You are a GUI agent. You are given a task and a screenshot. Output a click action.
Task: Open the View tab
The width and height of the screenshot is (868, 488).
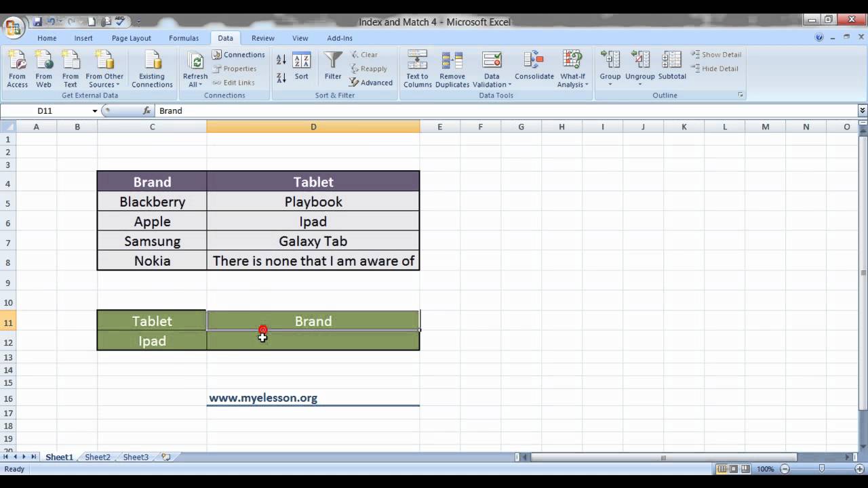point(300,38)
